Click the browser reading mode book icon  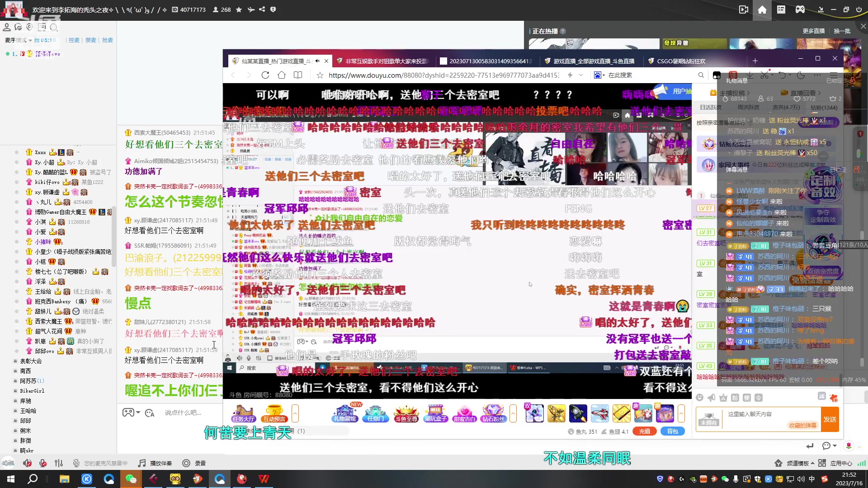[298, 75]
